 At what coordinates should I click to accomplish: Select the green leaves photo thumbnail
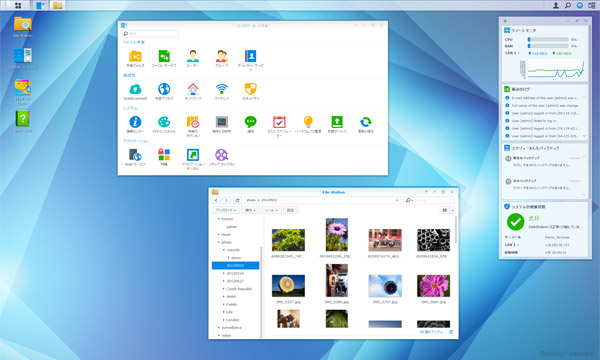click(x=288, y=240)
